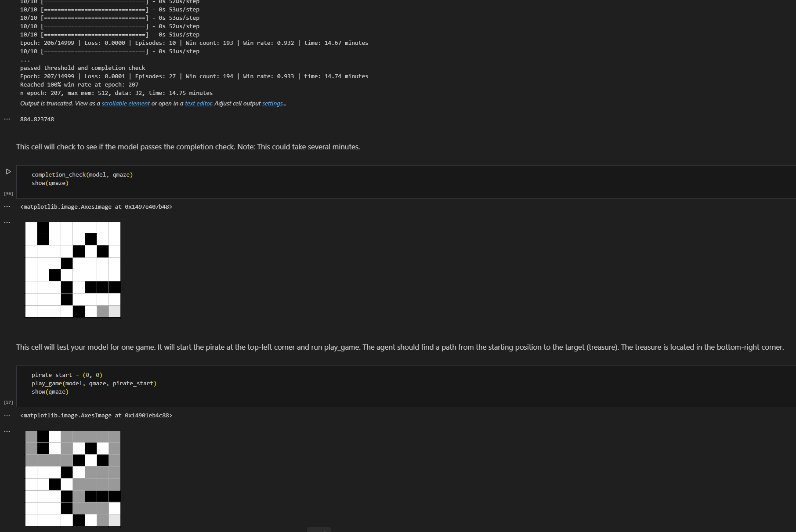Run the completion_check code cell

click(8, 172)
